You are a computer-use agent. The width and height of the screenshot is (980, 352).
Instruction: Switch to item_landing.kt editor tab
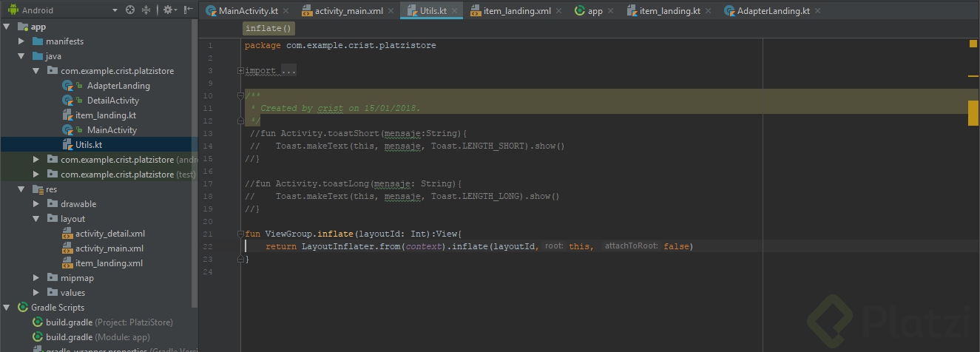[x=669, y=11]
